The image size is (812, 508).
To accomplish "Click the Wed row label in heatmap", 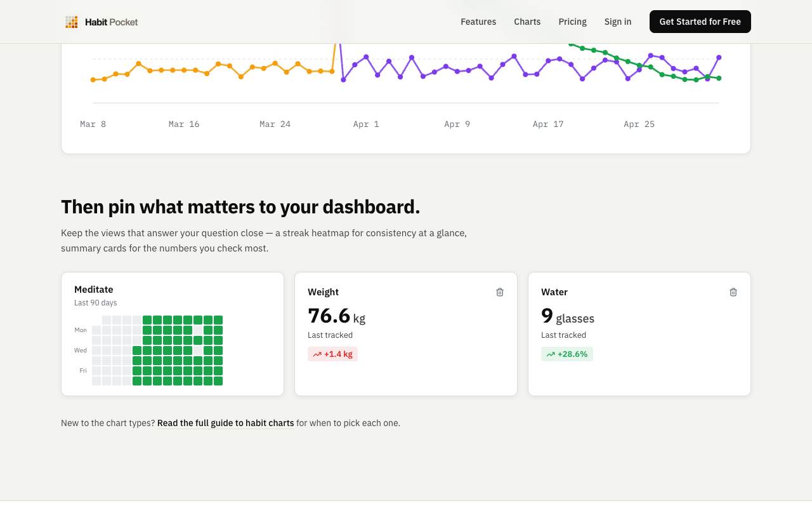I will click(81, 351).
